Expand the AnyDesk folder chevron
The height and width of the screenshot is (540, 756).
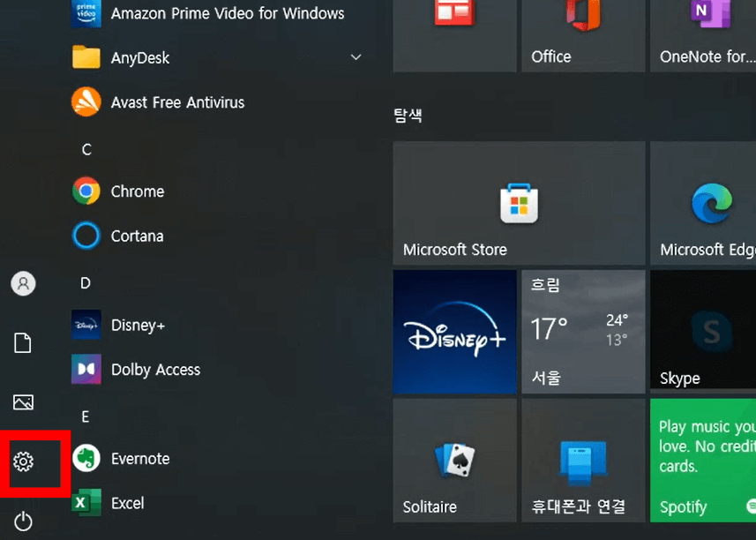pos(356,57)
